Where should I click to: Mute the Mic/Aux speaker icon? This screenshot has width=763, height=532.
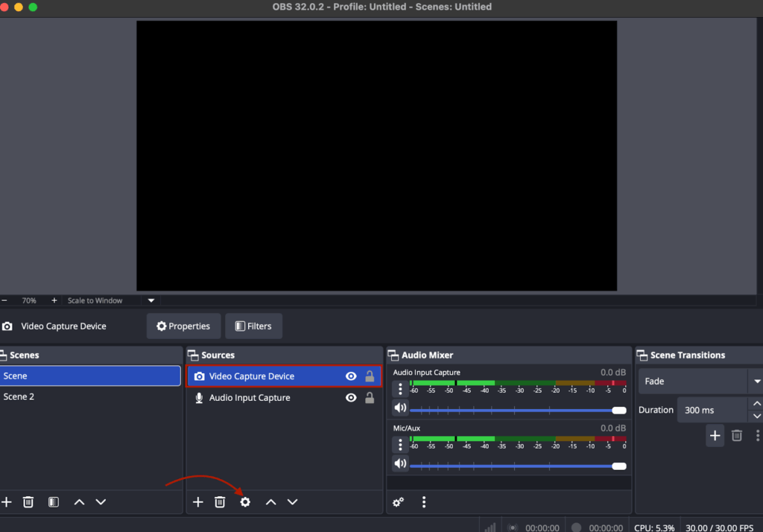400,463
